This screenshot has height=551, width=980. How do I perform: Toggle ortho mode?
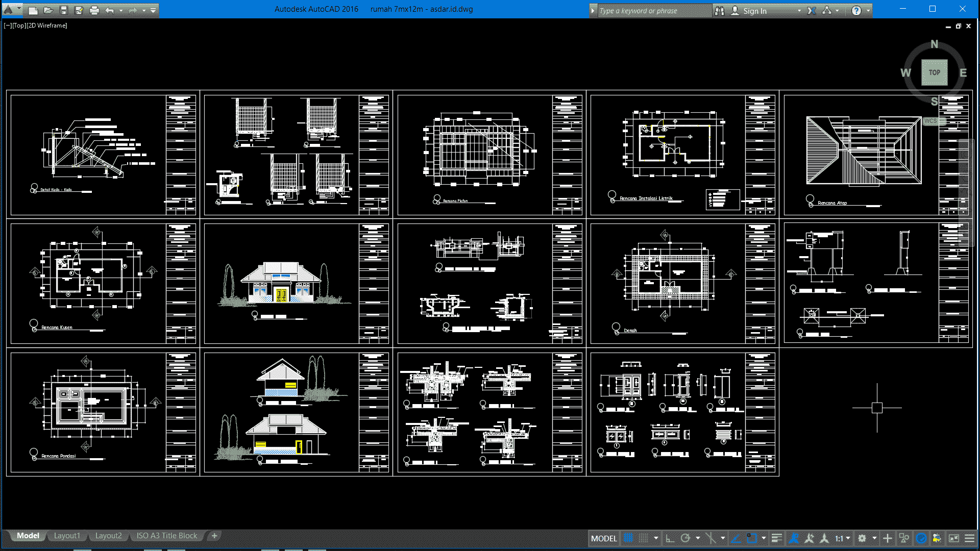point(670,538)
